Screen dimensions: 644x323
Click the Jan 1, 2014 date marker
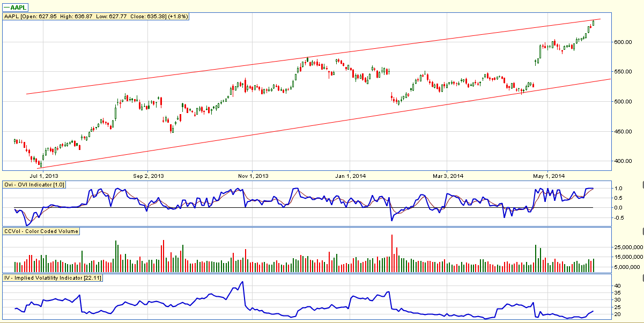click(350, 176)
